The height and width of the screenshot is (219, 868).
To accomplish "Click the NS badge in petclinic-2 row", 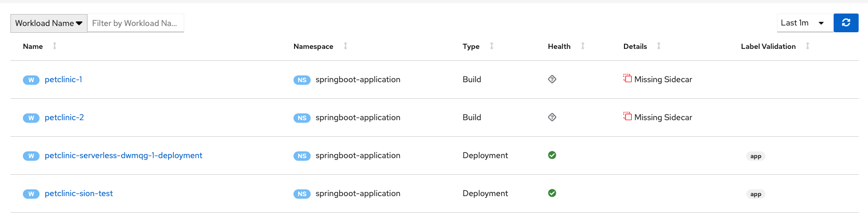I will point(302,118).
